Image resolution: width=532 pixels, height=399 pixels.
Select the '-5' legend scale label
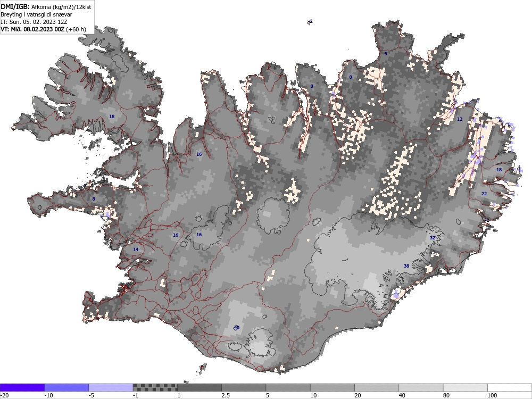click(92, 395)
